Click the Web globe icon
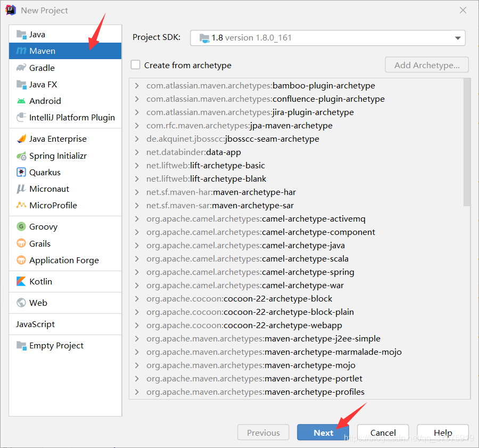Viewport: 479px width, 448px height. pyautogui.click(x=21, y=303)
